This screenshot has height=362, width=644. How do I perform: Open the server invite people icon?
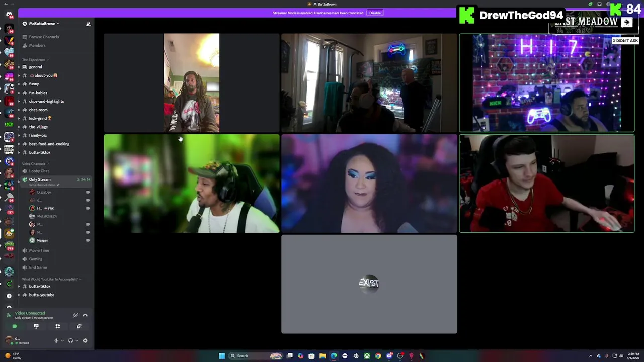(x=88, y=24)
